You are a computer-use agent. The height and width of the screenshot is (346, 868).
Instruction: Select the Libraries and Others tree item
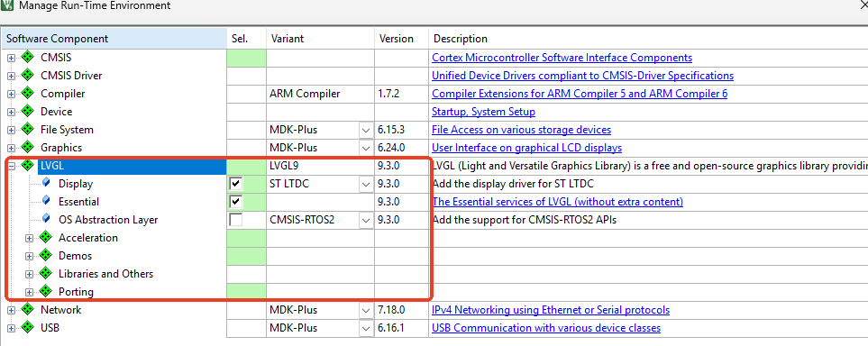click(x=105, y=274)
